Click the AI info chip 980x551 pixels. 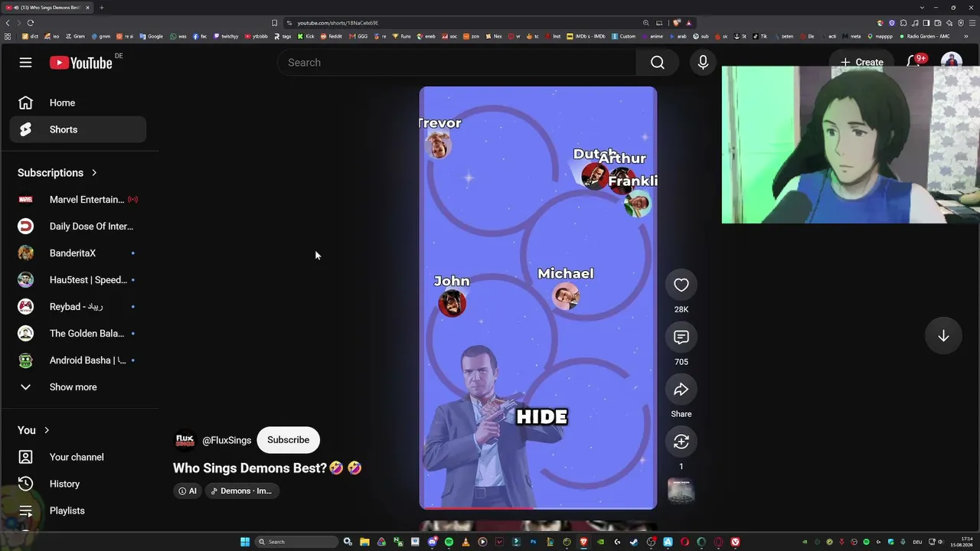coord(188,491)
